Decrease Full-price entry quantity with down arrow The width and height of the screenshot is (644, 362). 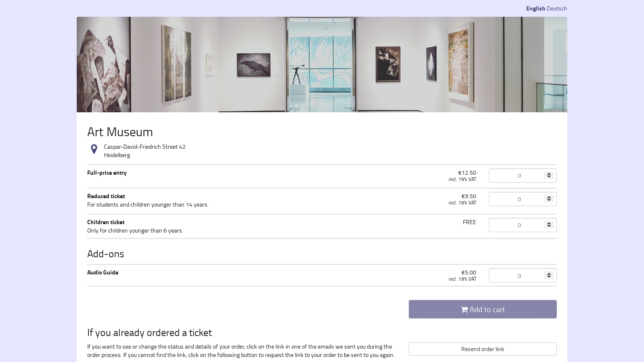[x=549, y=177]
